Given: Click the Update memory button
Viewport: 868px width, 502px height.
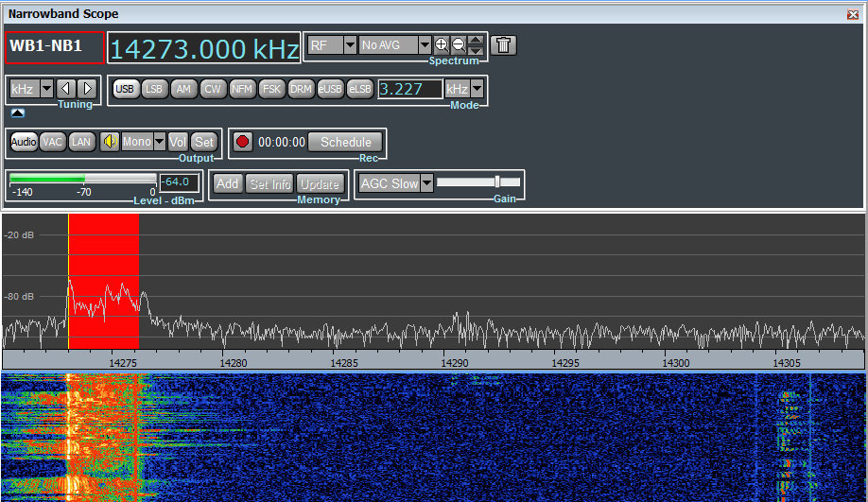Looking at the screenshot, I should pos(320,183).
